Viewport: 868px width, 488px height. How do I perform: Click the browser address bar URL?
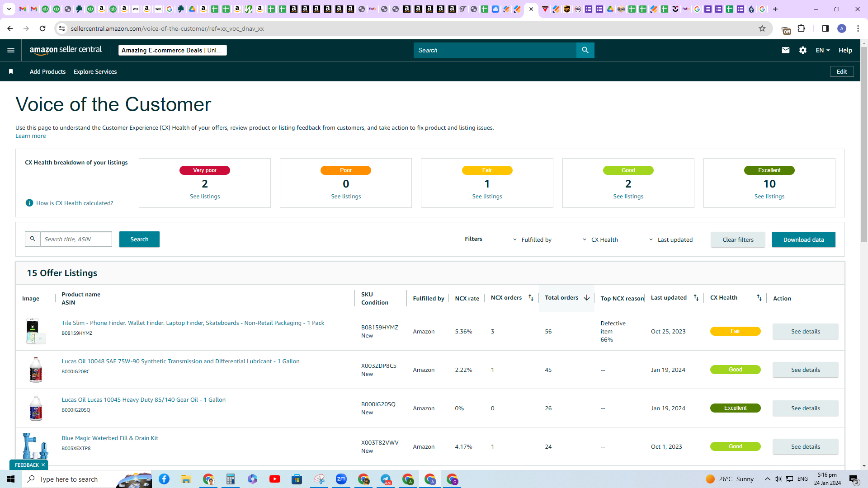tap(167, 28)
